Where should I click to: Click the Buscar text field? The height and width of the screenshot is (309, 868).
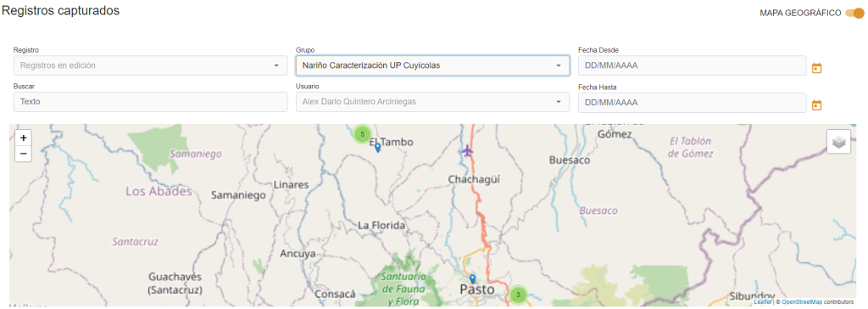pos(150,102)
